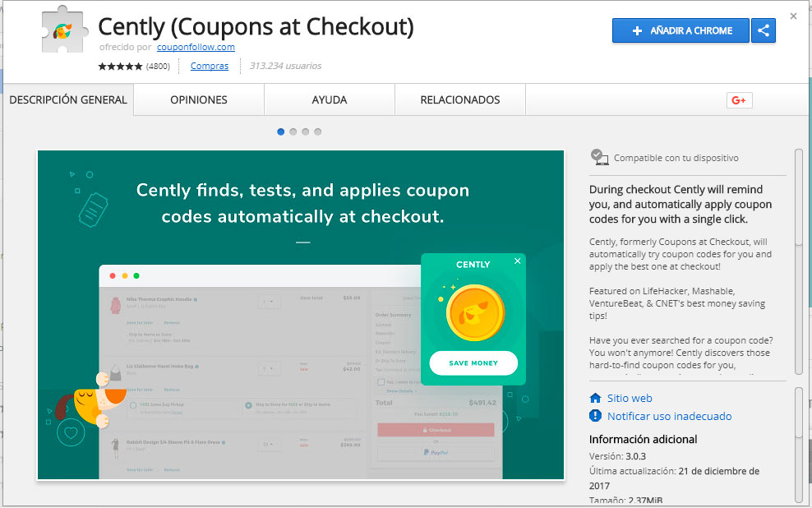Viewport: 812px width, 508px height.
Task: Select the third carousel dot
Action: (x=306, y=132)
